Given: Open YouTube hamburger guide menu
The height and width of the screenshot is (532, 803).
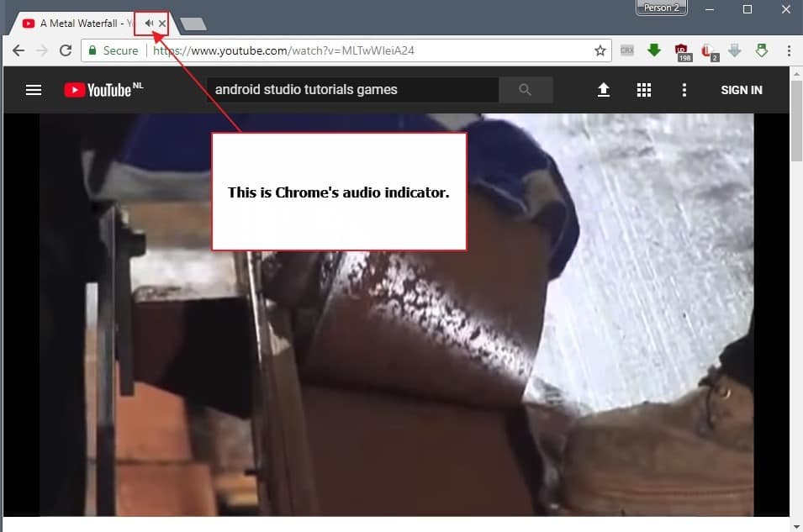Looking at the screenshot, I should point(34,90).
